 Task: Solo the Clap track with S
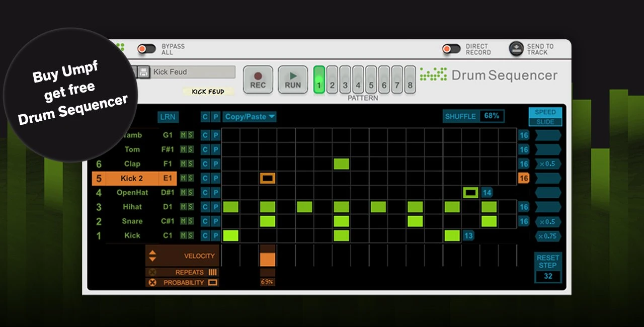(x=190, y=164)
